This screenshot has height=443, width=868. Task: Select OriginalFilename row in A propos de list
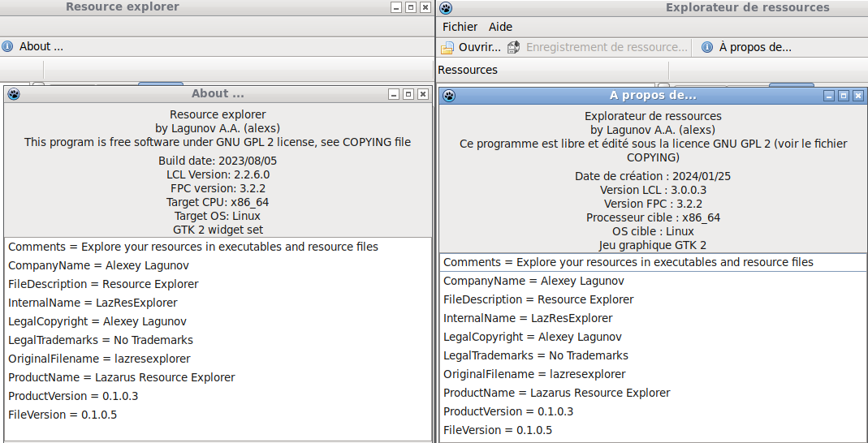tap(652, 374)
